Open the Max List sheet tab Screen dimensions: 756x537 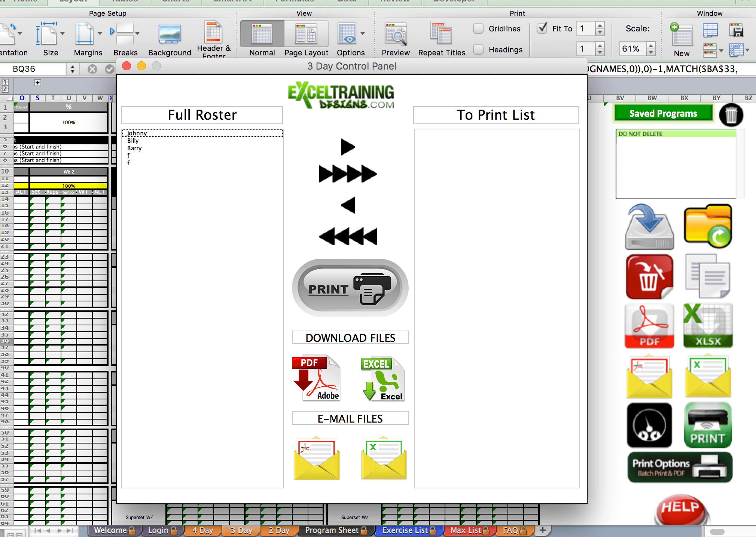470,530
